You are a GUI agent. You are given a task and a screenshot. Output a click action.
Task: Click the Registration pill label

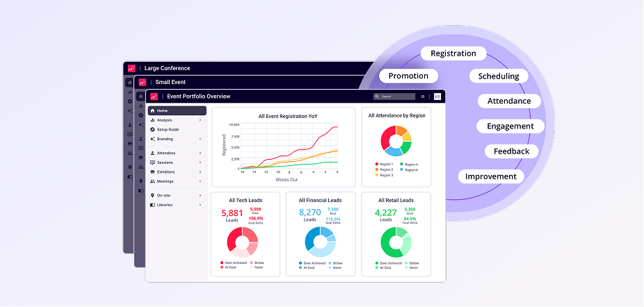pos(453,53)
